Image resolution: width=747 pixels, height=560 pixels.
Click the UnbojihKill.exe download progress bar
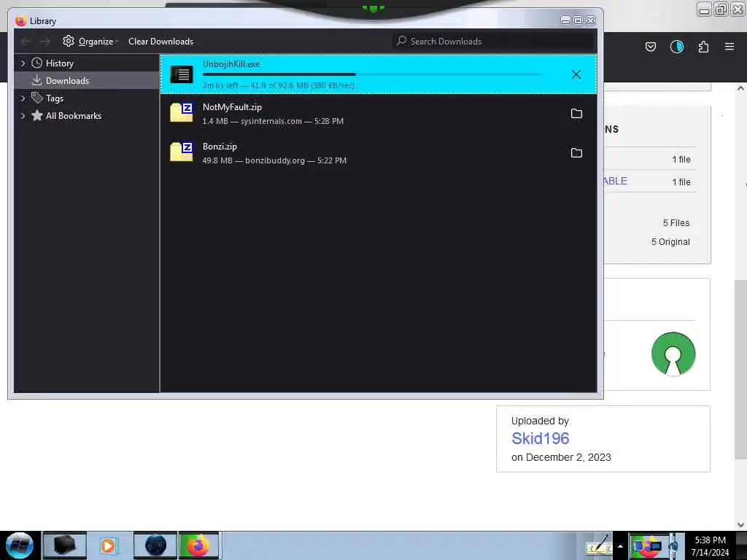[x=373, y=74]
